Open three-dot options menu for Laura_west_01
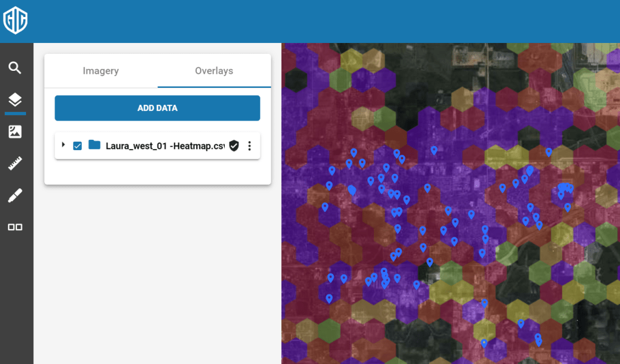The width and height of the screenshot is (620, 364). pos(250,146)
